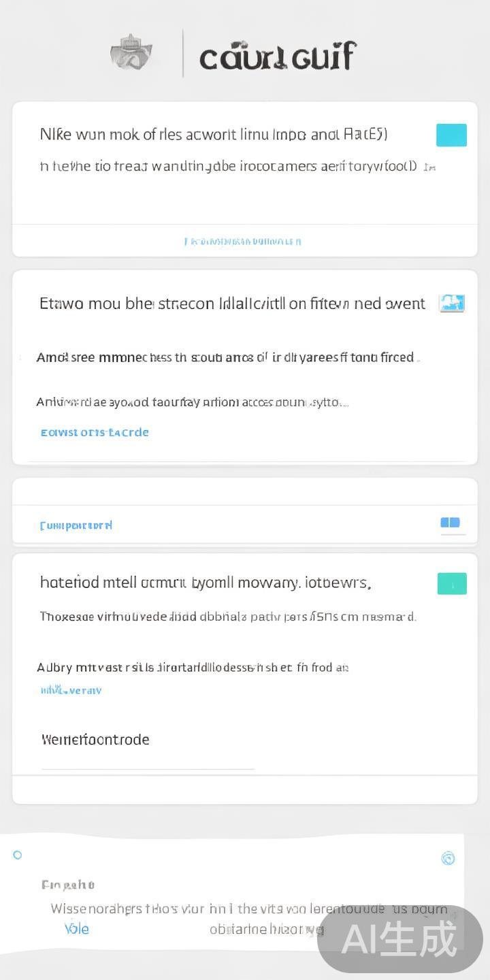Click the tiny icon ending the first card subtitle
The image size is (490, 980).
point(429,167)
